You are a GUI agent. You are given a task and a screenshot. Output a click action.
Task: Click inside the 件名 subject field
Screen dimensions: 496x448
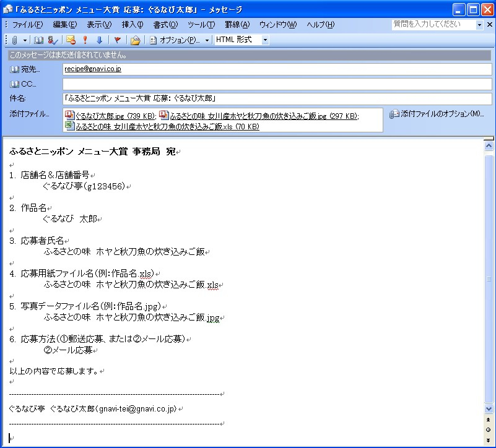click(x=276, y=98)
